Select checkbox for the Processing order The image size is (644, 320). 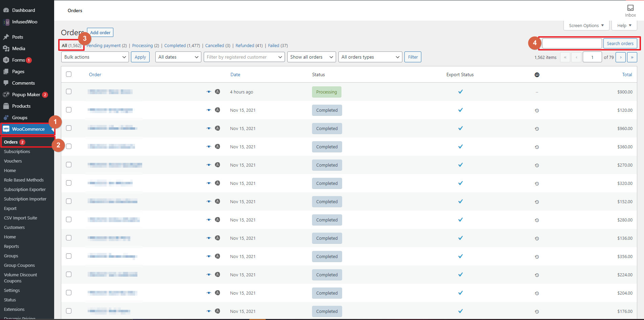pos(69,91)
